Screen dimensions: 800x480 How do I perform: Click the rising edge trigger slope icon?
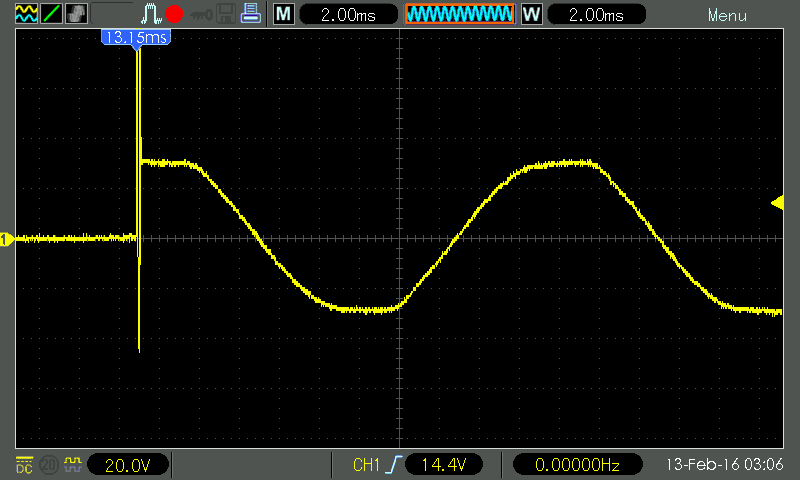pos(394,465)
